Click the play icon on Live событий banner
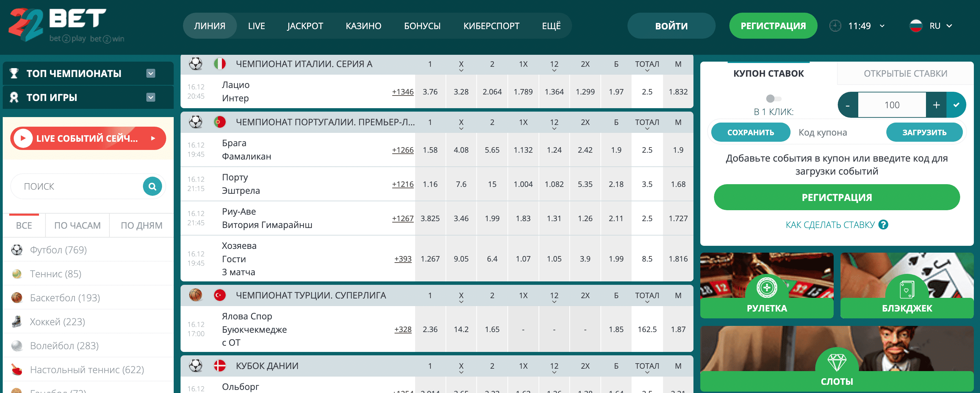Screen dimensions: 980x393 coord(23,138)
